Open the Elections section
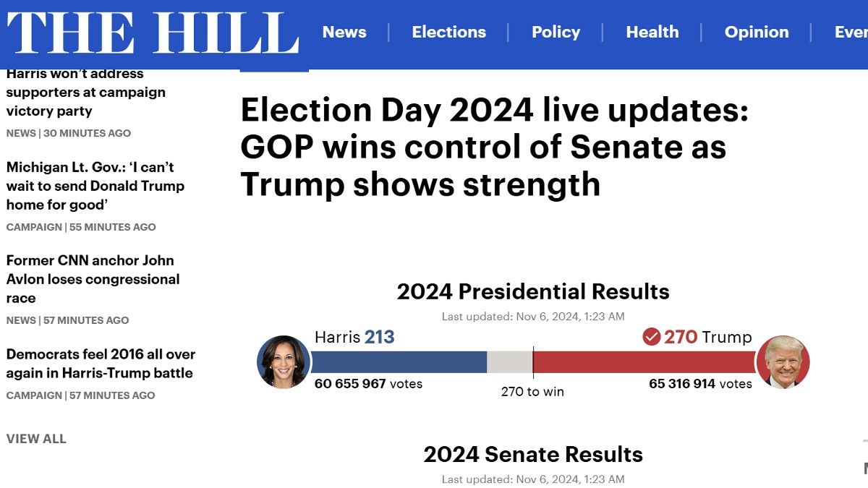Screen dimensions: 868x488 pyautogui.click(x=449, y=32)
